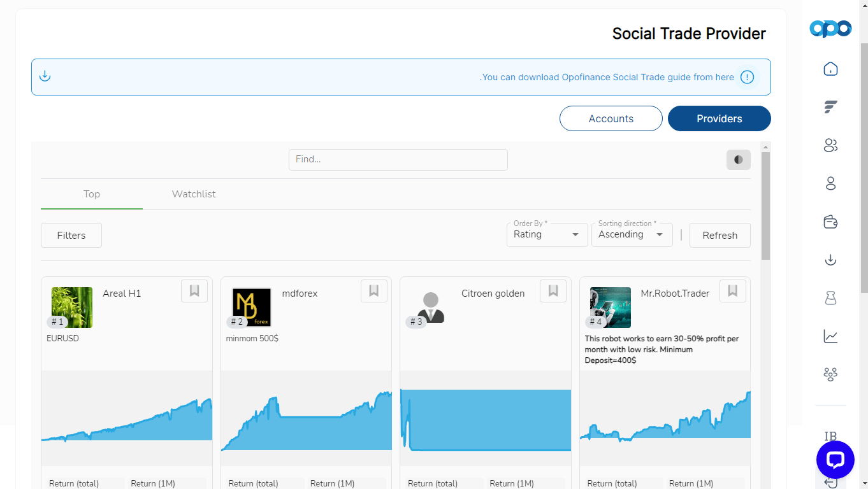Open the live chat bubble

click(x=835, y=460)
